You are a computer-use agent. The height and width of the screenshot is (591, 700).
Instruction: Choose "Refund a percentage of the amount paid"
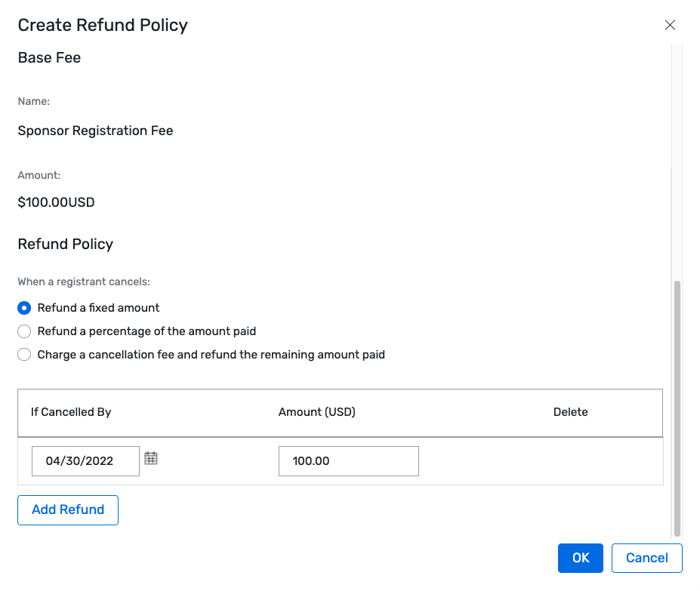(x=23, y=331)
